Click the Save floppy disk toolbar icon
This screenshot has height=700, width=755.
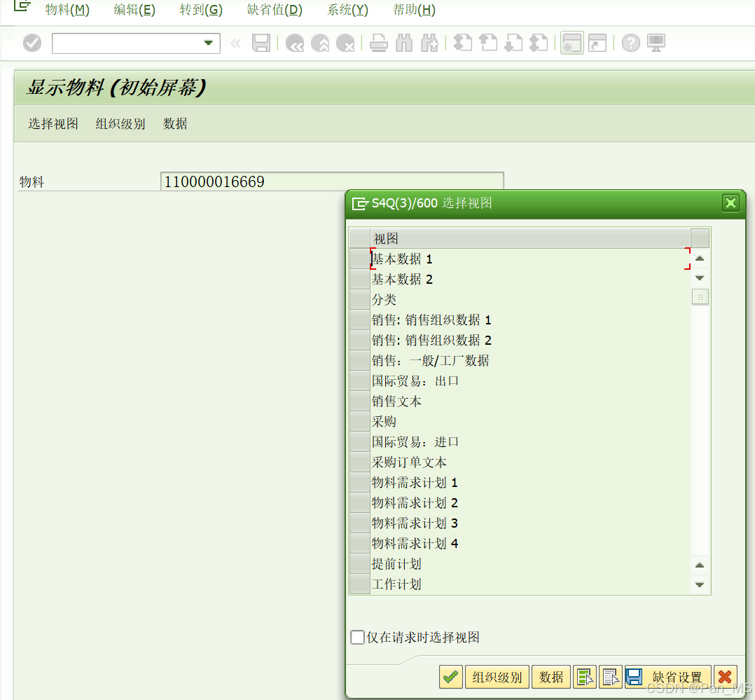(261, 43)
